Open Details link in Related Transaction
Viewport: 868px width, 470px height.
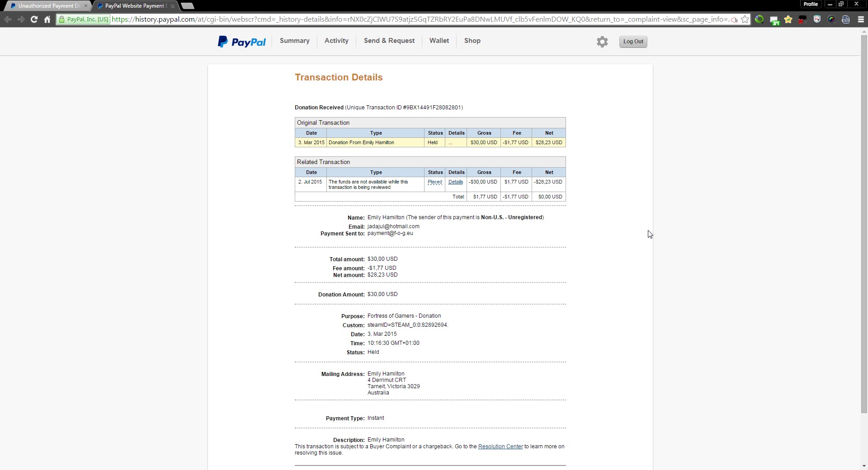click(455, 182)
